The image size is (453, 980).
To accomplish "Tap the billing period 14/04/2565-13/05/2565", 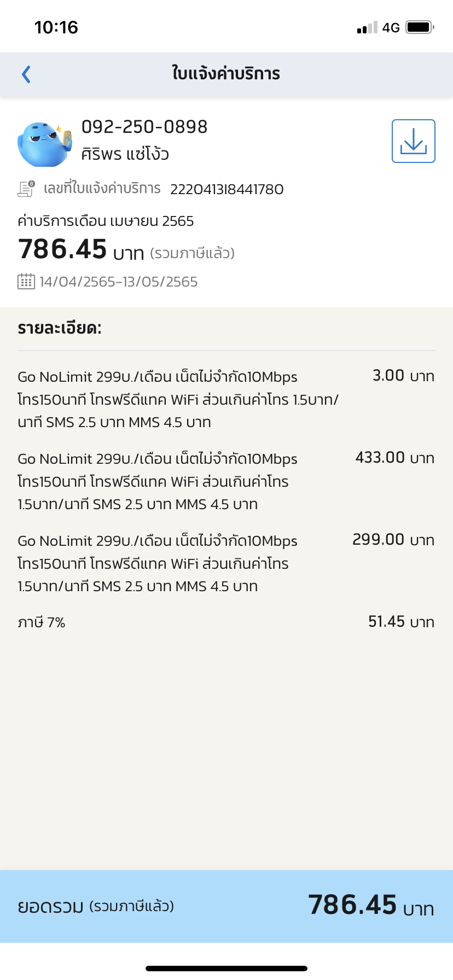I will tap(118, 282).
